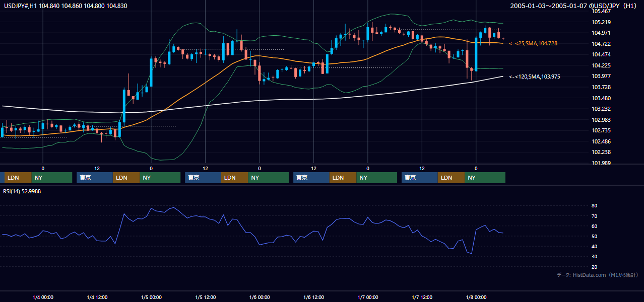This screenshot has width=644, height=302.
Task: Select the 1/7 12:00 date label
Action: (422, 297)
